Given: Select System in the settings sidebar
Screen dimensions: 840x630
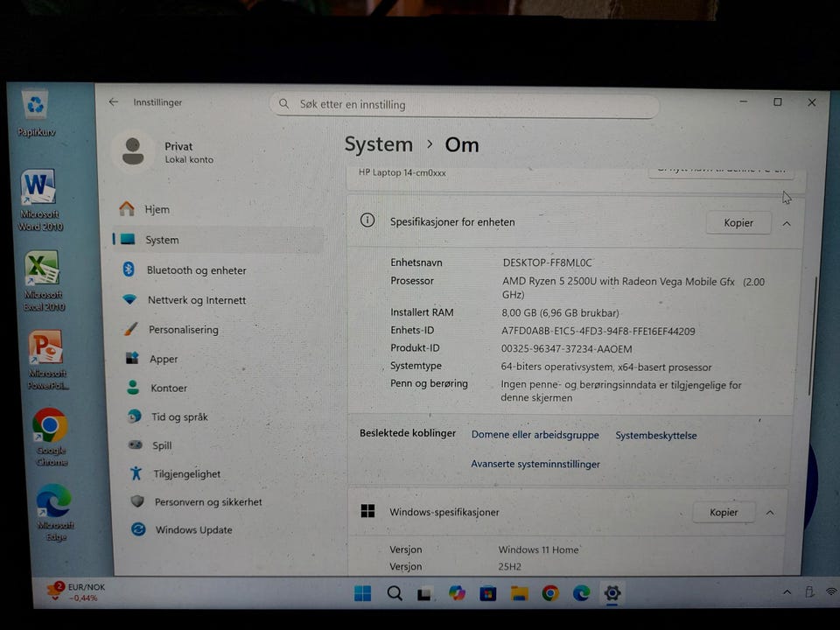Looking at the screenshot, I should (217, 240).
